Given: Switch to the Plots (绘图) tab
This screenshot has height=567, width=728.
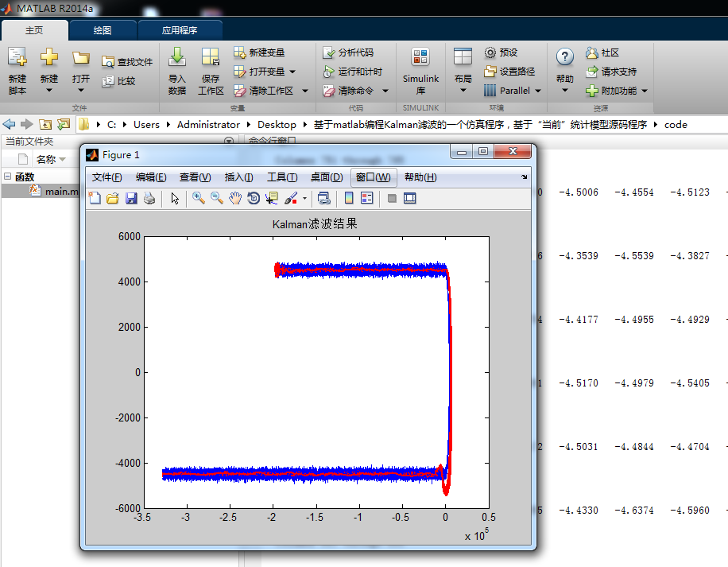Looking at the screenshot, I should pyautogui.click(x=103, y=30).
